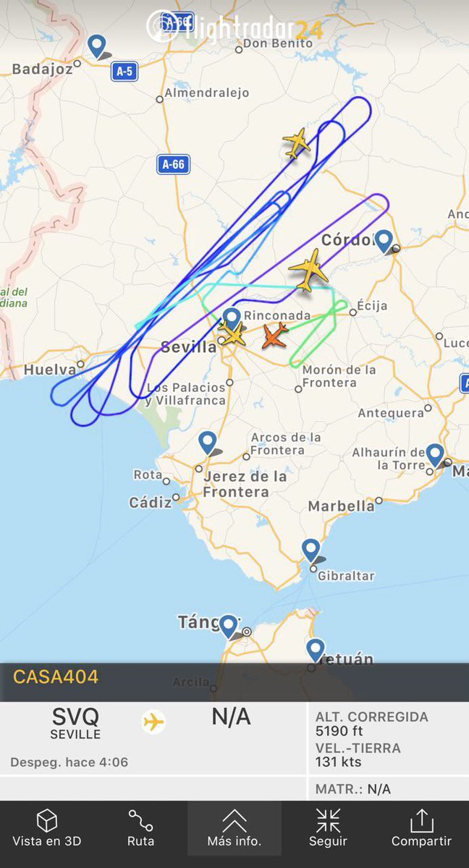
Task: Tap the Tánger airport marker
Action: tap(229, 626)
